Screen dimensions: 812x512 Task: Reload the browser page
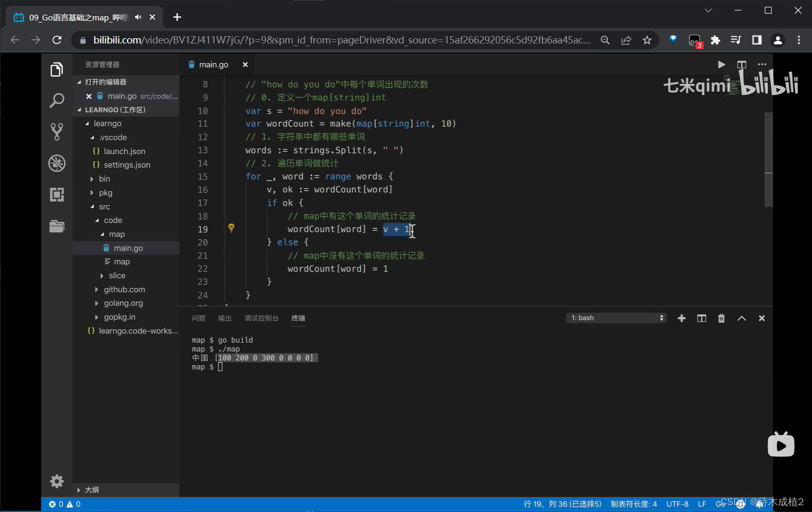click(57, 40)
